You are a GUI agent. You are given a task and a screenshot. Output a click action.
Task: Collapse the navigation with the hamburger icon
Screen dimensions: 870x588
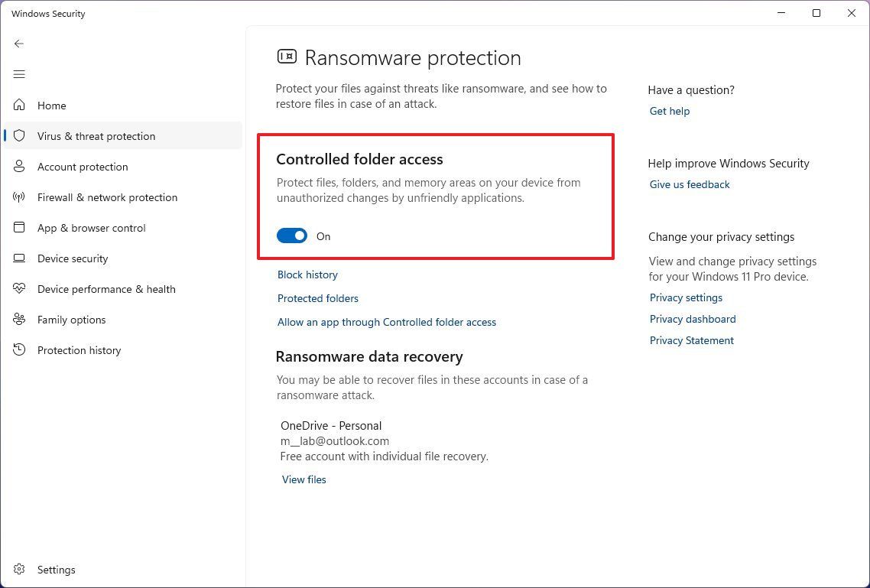[19, 74]
